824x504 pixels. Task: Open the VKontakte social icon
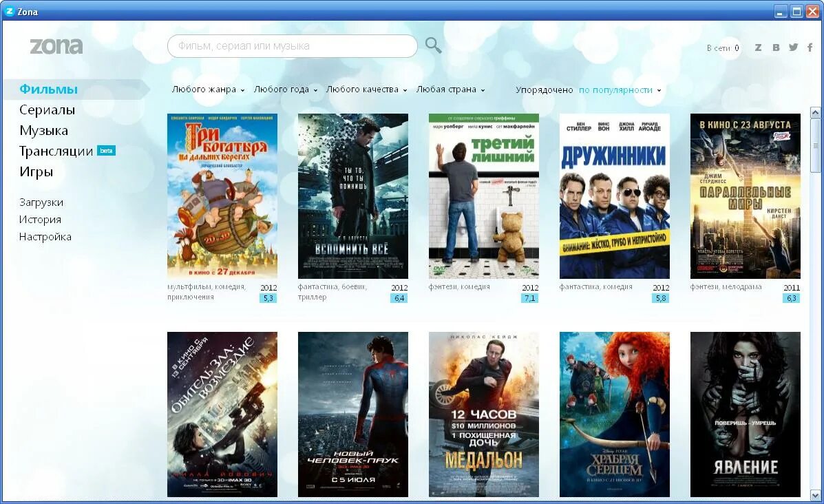click(x=776, y=48)
